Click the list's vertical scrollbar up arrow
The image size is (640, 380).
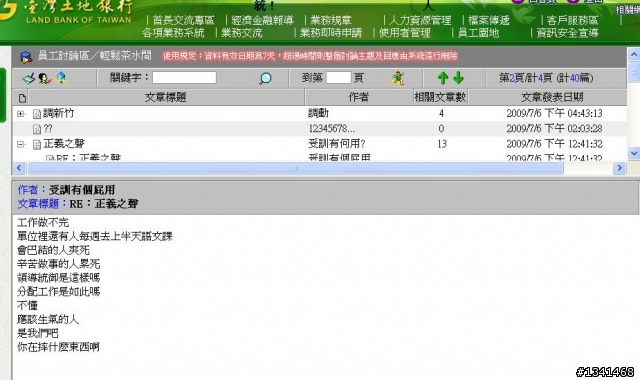coord(633,54)
